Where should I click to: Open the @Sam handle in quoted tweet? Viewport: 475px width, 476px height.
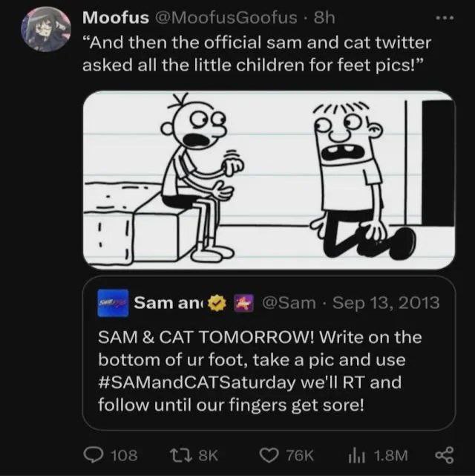(x=289, y=303)
